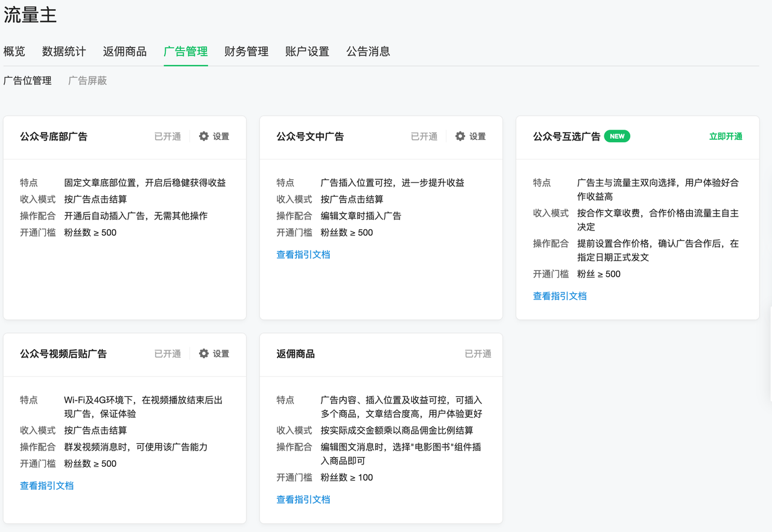Select the 广告管理 tab

point(186,51)
